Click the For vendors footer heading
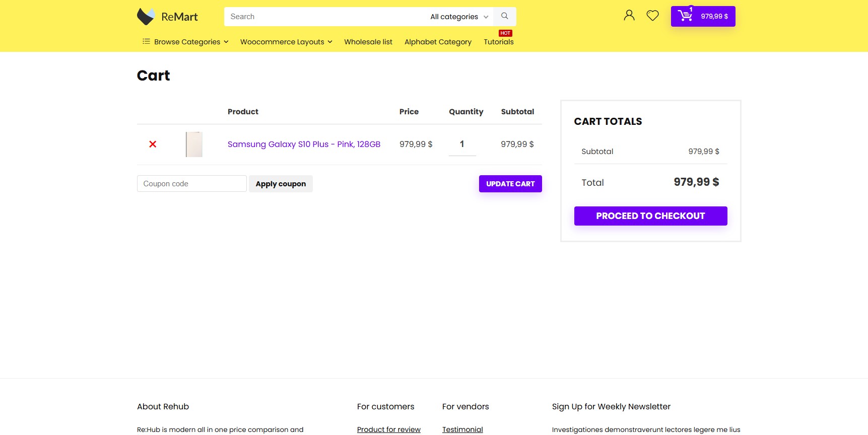 [x=465, y=407]
